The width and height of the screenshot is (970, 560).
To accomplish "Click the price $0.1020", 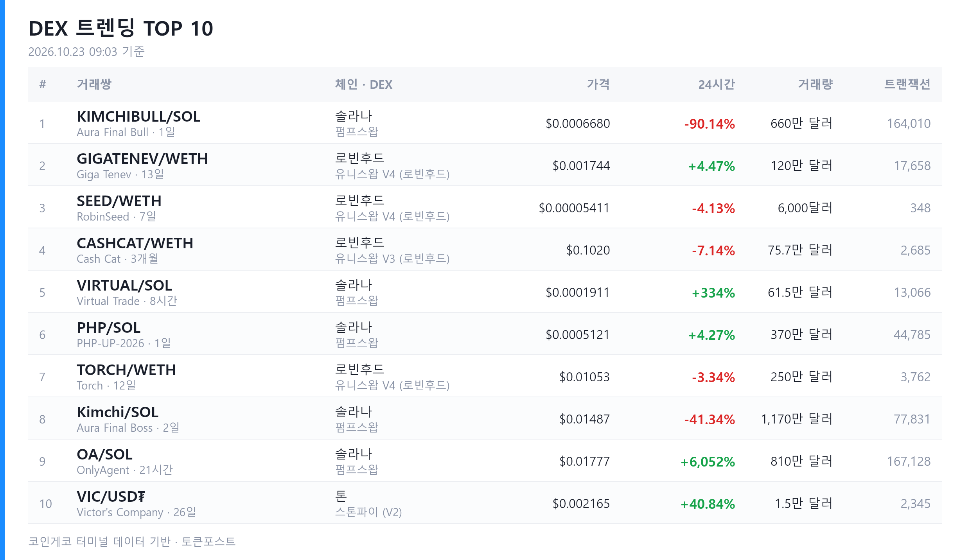I will [588, 250].
